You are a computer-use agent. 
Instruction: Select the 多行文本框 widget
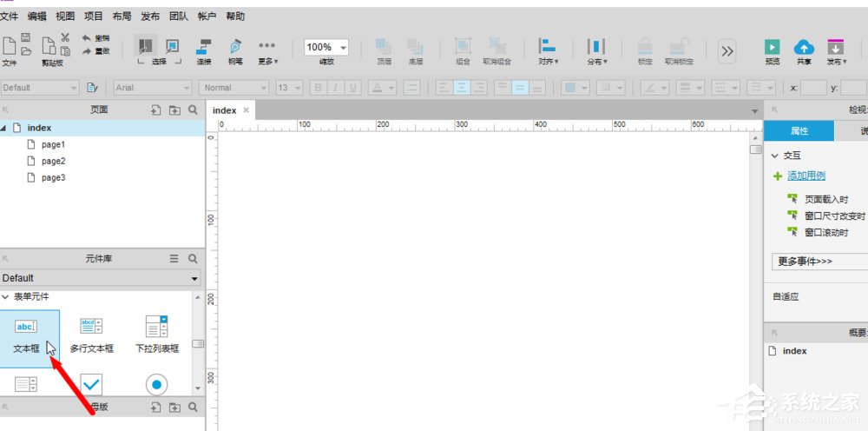point(91,335)
